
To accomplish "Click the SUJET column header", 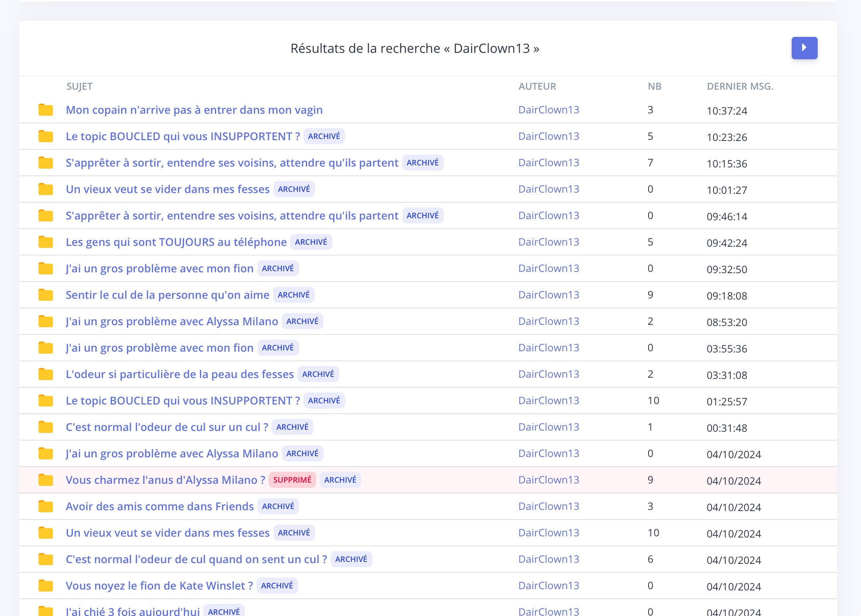I will [x=79, y=87].
